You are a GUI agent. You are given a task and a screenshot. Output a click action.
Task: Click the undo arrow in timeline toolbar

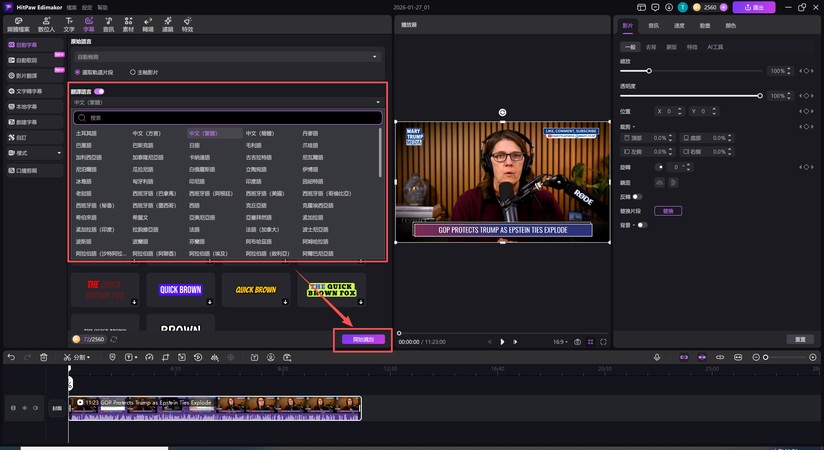tap(11, 356)
